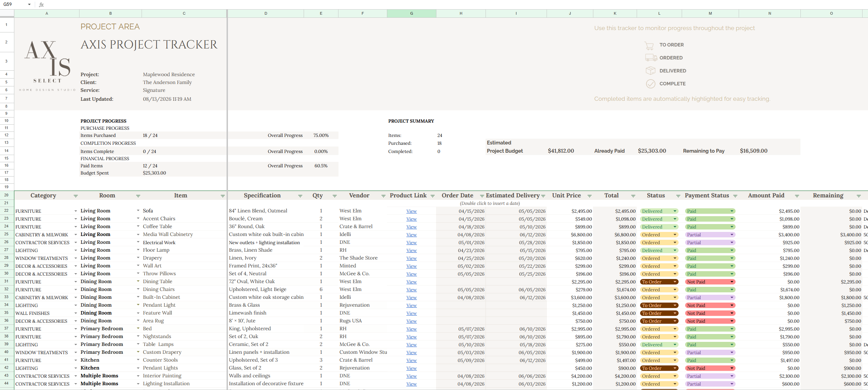Open the Order Date column filter icon
The height and width of the screenshot is (390, 868).
click(x=482, y=196)
